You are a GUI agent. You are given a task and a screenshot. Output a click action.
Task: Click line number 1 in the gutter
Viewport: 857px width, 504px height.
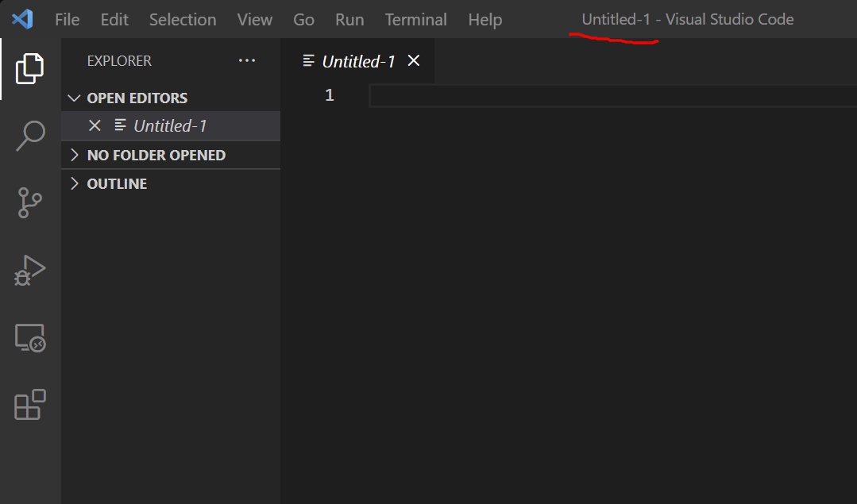329,95
